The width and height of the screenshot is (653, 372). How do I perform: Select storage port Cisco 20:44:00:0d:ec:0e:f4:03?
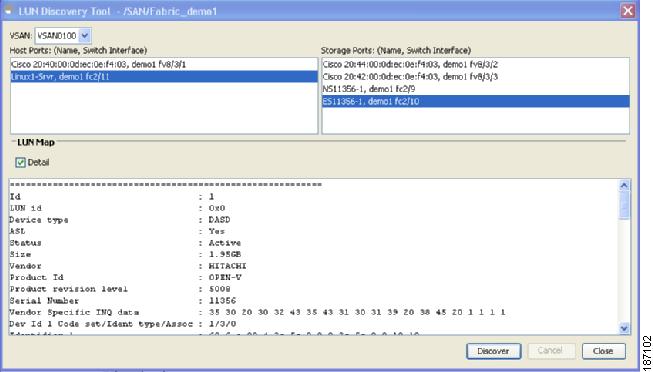(475, 65)
